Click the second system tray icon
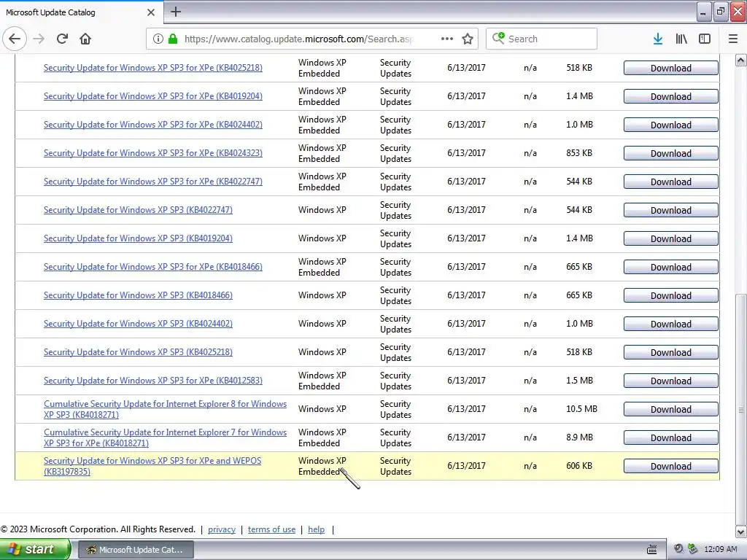Screen dimensions: 747x560 pos(693,549)
